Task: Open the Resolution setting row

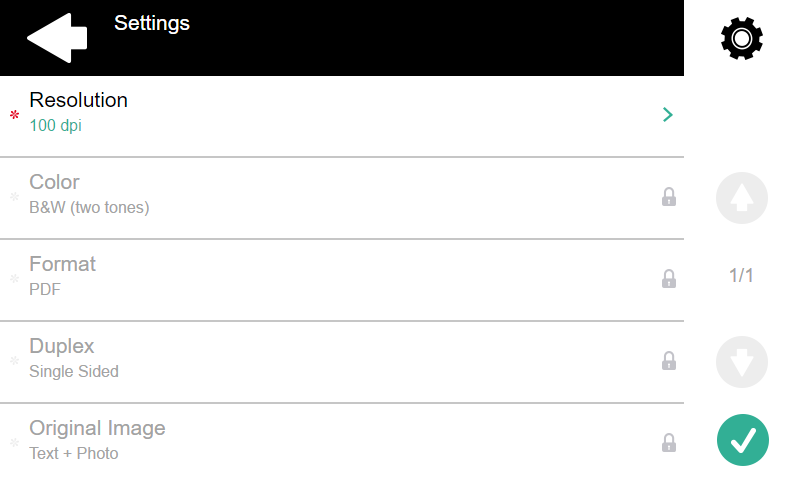Action: click(340, 115)
